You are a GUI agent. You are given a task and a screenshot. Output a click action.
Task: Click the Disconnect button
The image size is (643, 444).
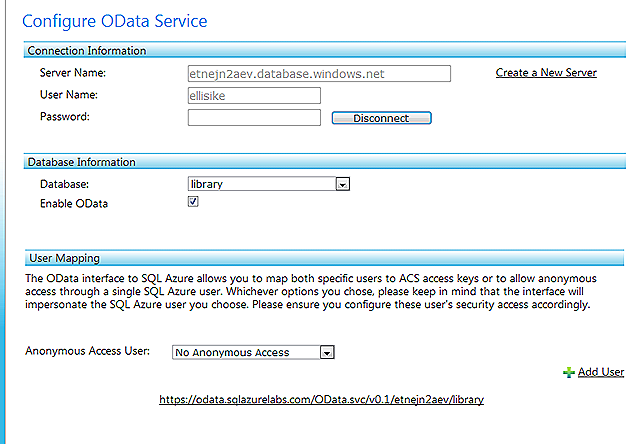coord(381,118)
